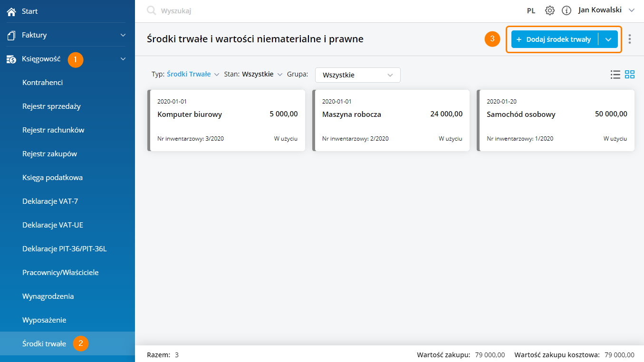Click the Start home icon
The image size is (644, 362).
click(x=11, y=11)
